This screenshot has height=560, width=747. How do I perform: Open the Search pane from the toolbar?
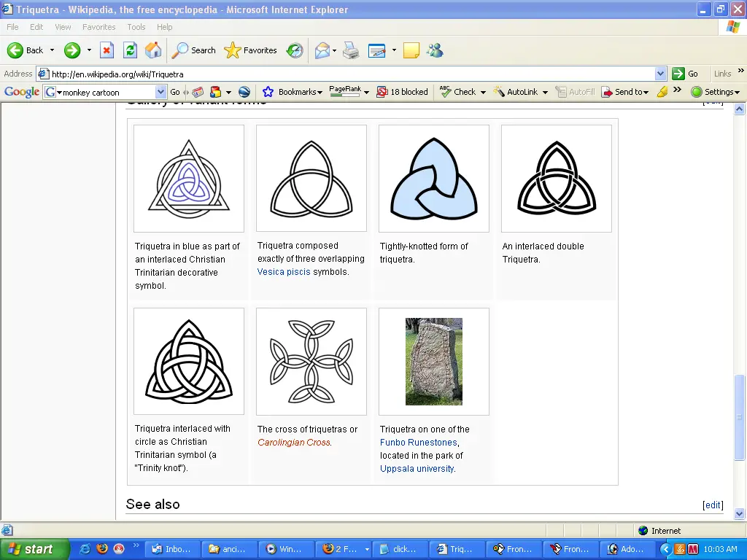click(193, 50)
